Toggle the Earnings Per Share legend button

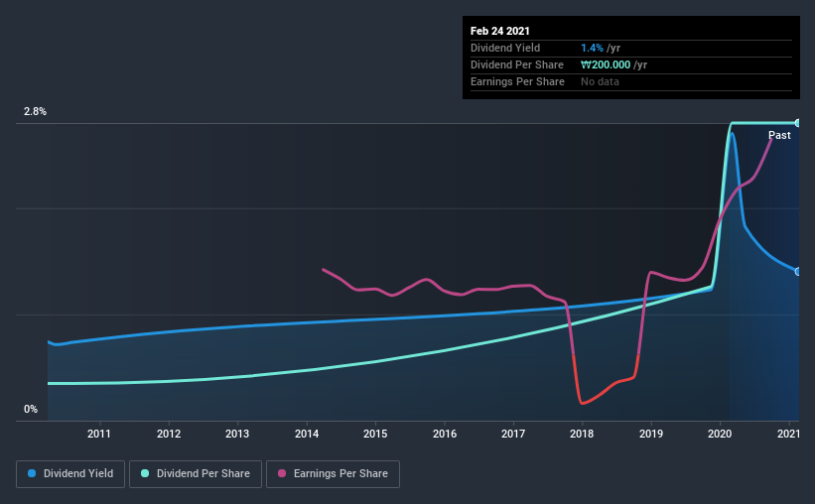(333, 474)
